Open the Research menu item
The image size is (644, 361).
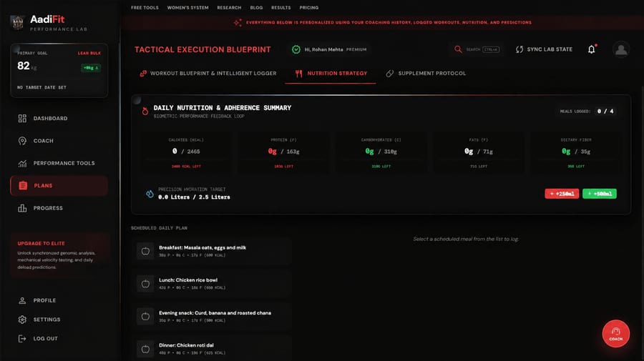229,8
